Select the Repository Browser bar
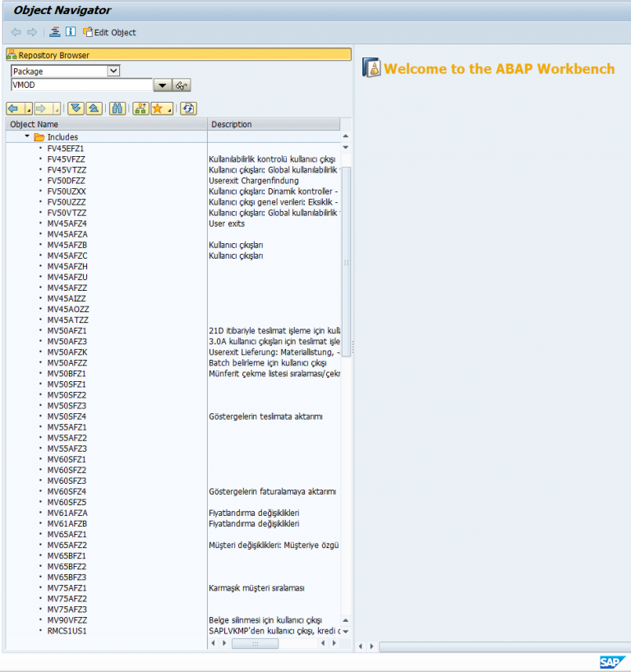Screen dimensions: 631x672 point(179,55)
